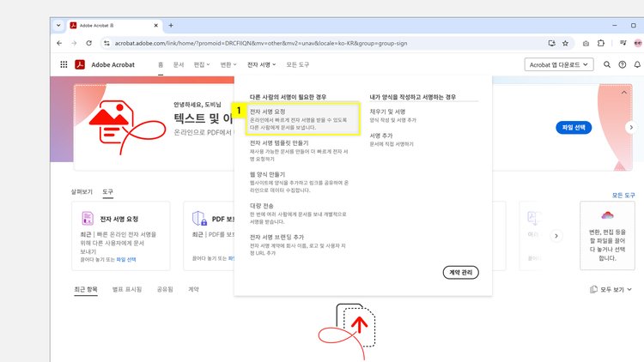
Task: Click the install app icon in address bar
Action: [x=551, y=43]
